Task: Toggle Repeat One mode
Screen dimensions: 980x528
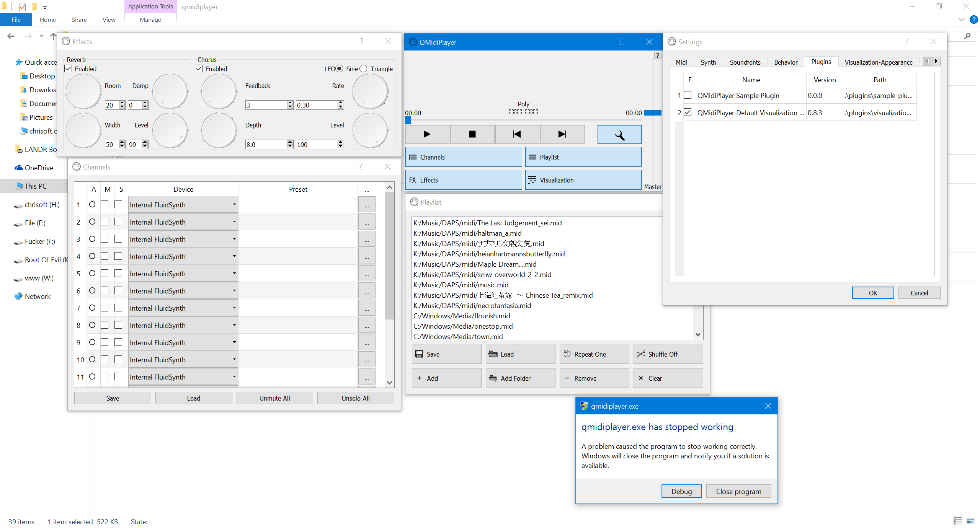Action: coord(594,354)
